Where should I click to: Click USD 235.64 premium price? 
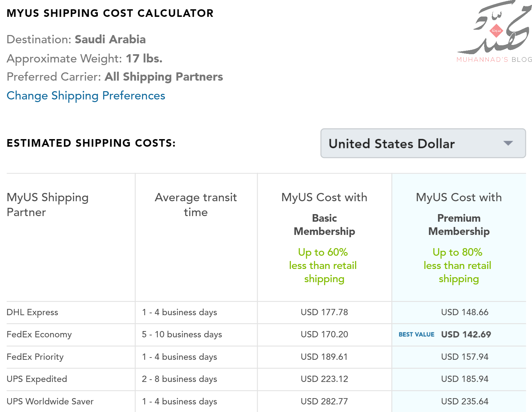tap(465, 401)
